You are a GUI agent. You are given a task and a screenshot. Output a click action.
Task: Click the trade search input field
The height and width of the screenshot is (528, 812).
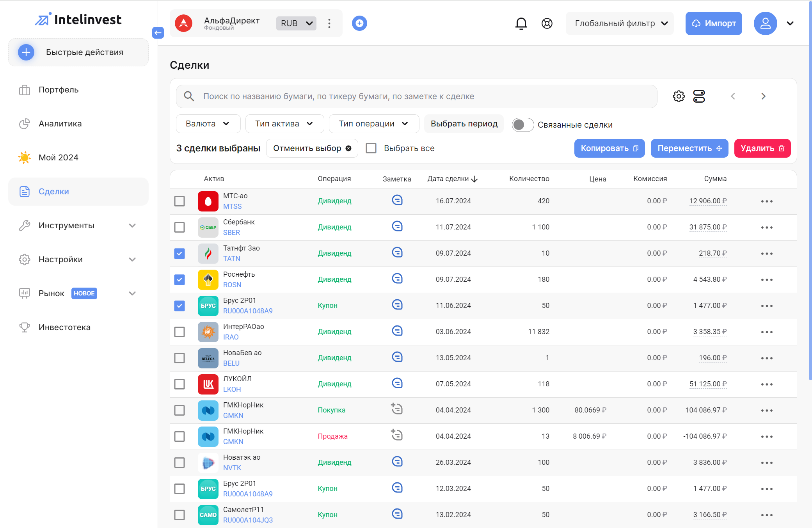tap(417, 96)
